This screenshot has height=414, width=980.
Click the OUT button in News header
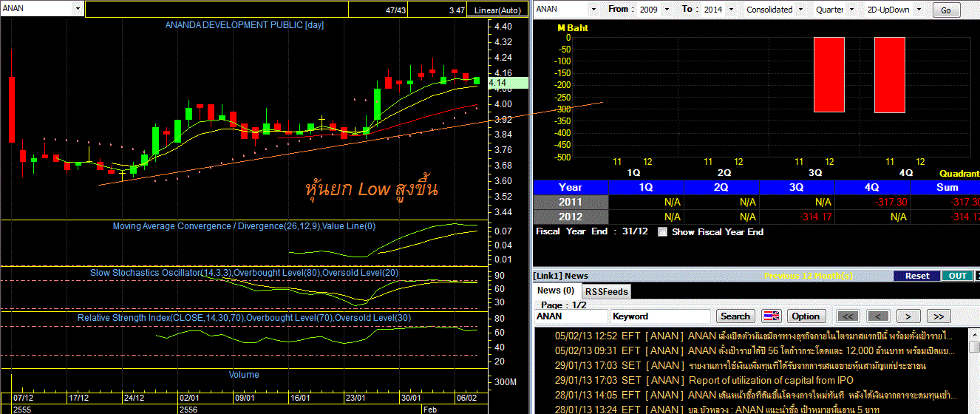pos(957,276)
